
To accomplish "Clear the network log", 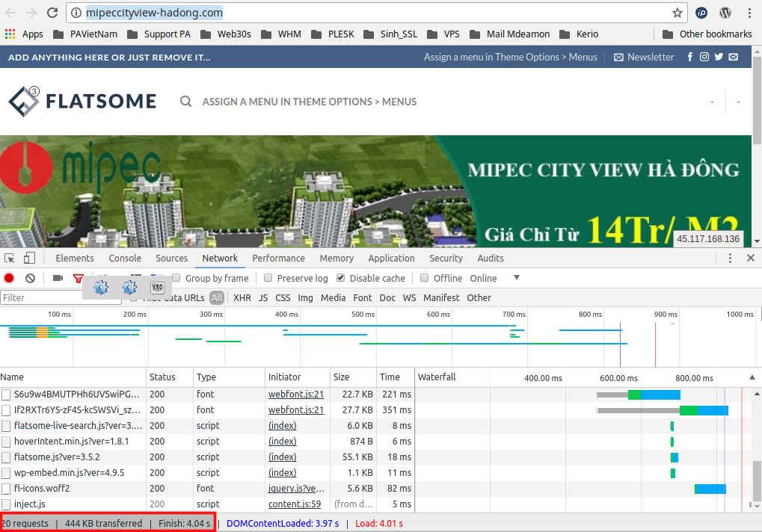I will point(30,278).
